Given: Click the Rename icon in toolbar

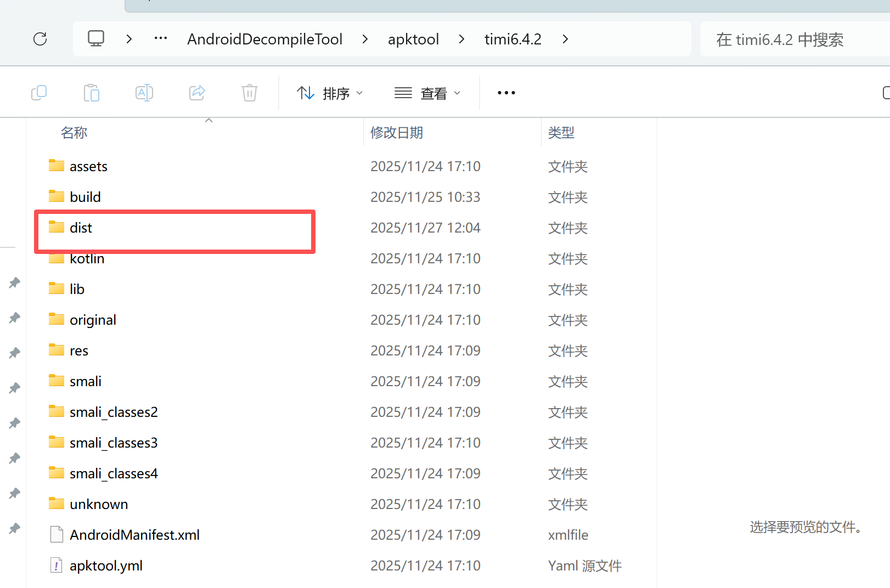Looking at the screenshot, I should click(144, 93).
